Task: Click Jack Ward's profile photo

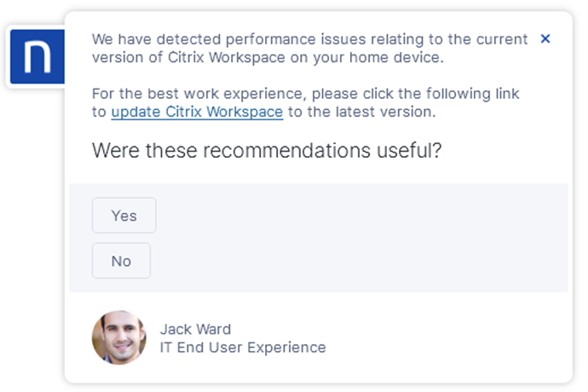Action: click(119, 337)
